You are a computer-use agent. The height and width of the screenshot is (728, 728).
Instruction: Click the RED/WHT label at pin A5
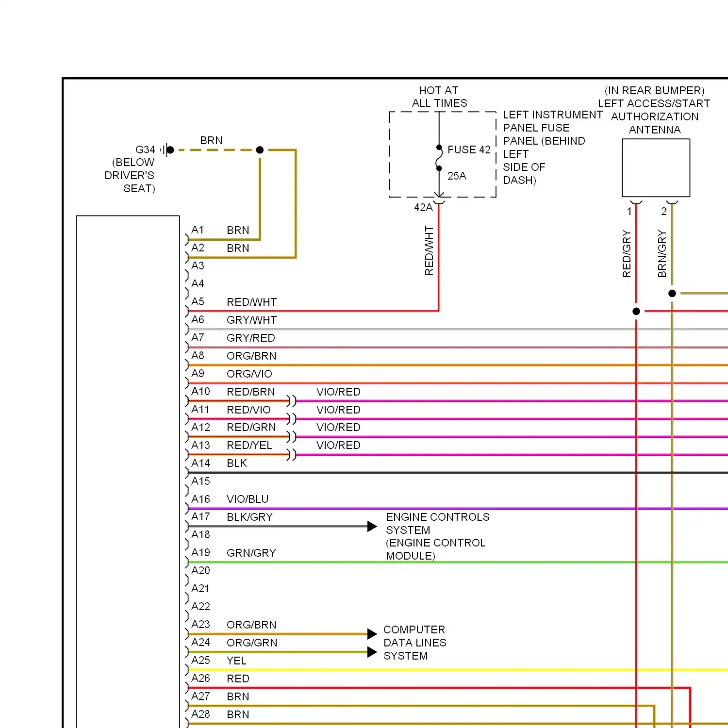(251, 302)
